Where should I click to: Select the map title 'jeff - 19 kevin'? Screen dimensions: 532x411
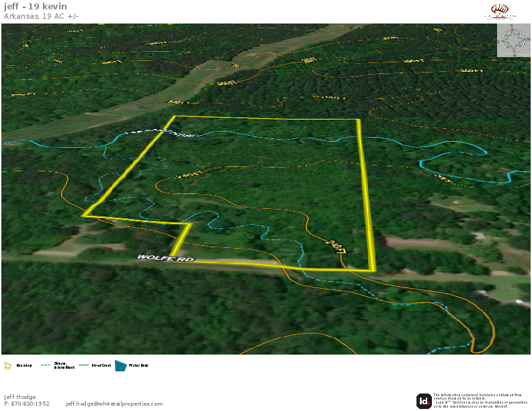[x=35, y=7]
